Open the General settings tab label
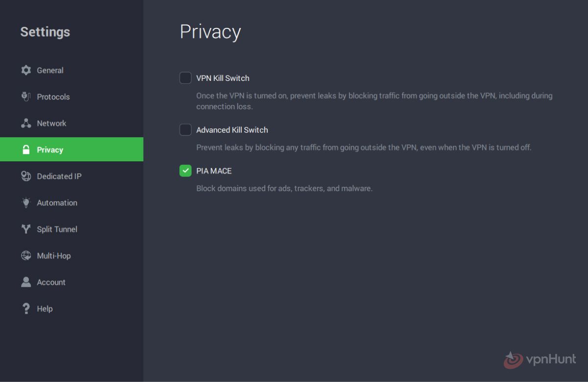 [x=50, y=70]
